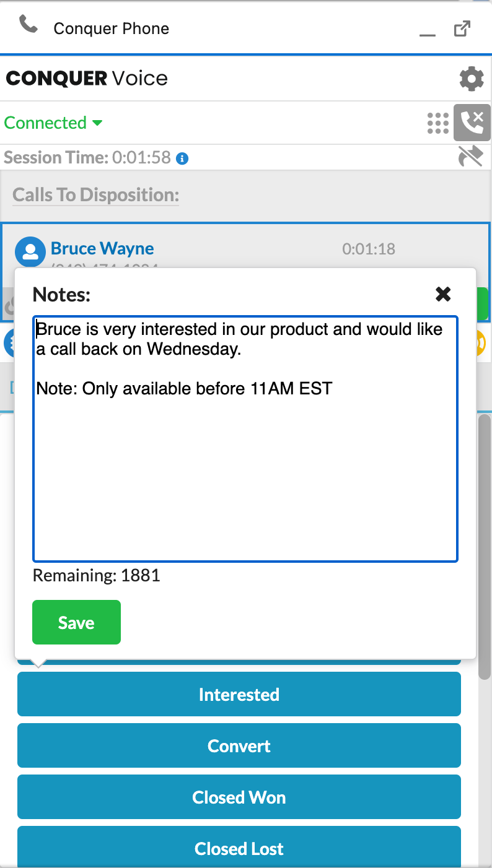Screen dimensions: 492x868
Task: Open the dial pad grid icon
Action: tap(438, 123)
